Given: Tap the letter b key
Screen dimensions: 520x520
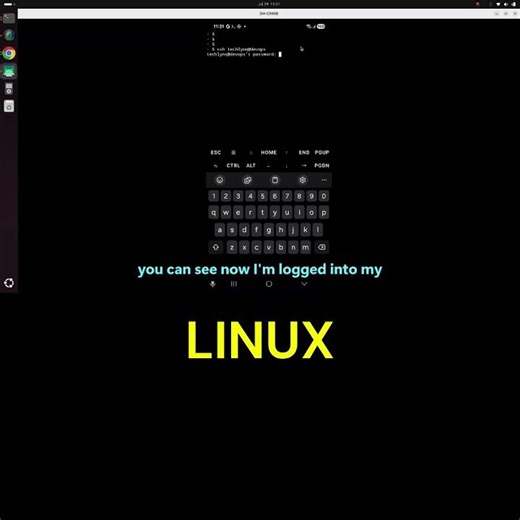Looking at the screenshot, I should 281,247.
